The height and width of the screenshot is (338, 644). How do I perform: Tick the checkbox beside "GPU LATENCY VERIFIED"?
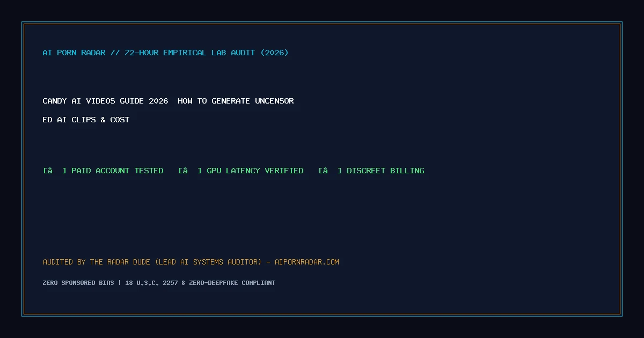[190, 171]
